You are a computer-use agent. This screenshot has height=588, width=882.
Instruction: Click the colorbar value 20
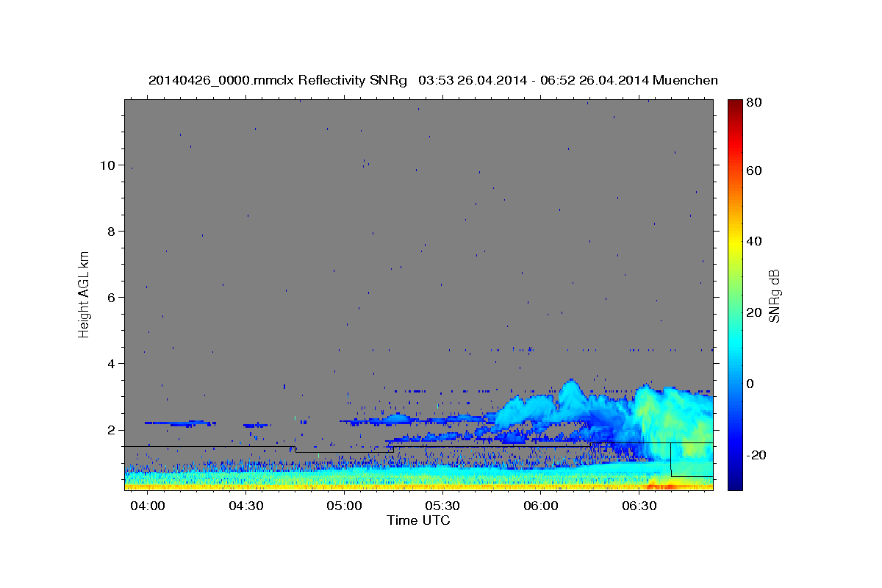tap(753, 312)
